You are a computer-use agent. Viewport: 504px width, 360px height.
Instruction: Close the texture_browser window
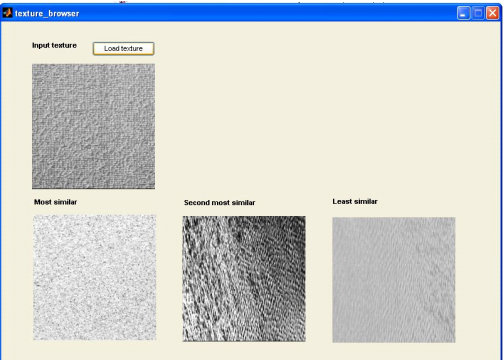(492, 13)
